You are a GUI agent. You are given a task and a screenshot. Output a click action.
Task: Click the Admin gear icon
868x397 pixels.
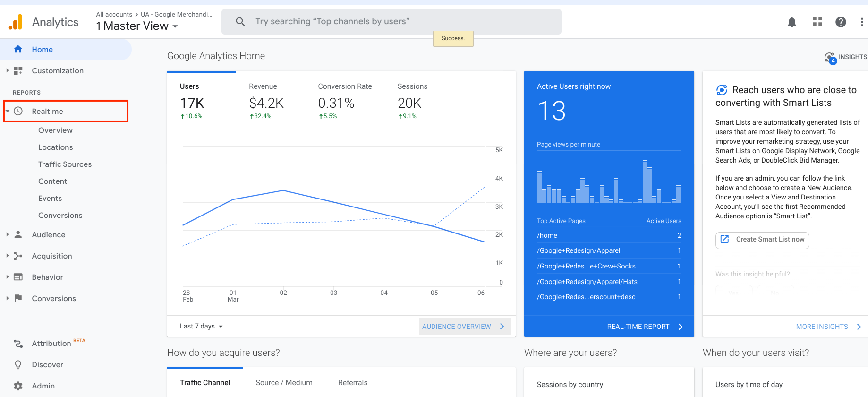click(18, 386)
